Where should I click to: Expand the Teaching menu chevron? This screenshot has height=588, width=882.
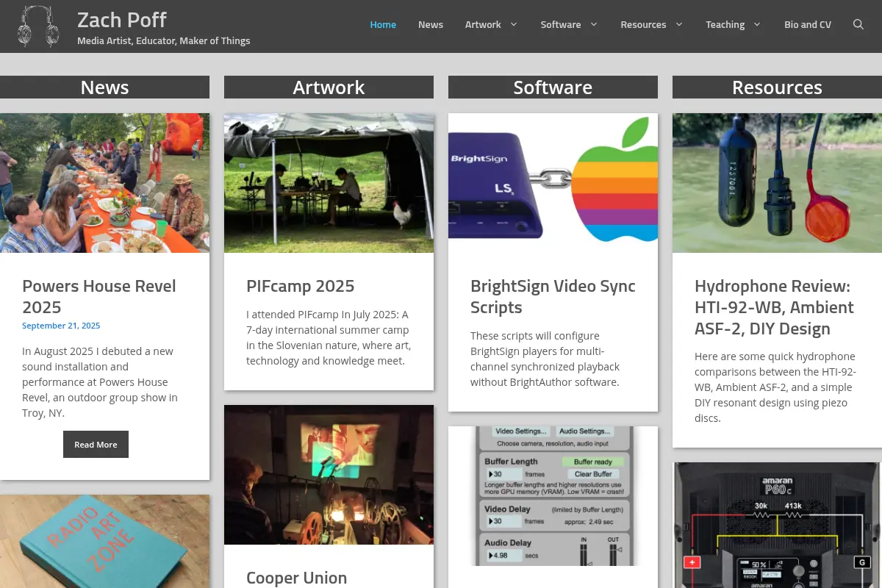pyautogui.click(x=757, y=24)
